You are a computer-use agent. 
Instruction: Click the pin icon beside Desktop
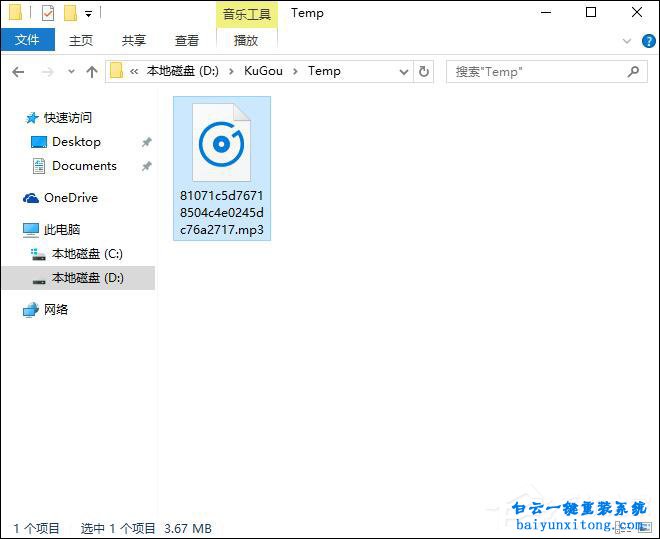pyautogui.click(x=146, y=142)
